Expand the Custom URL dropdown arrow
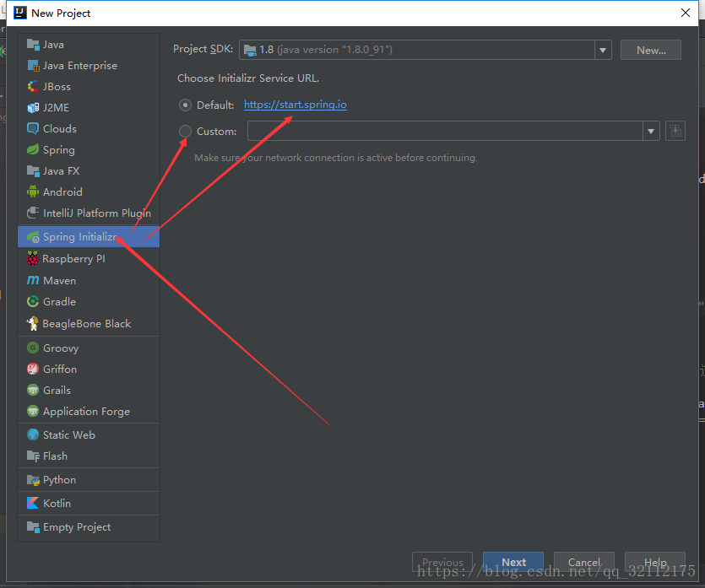Screen dimensions: 705x588 click(651, 131)
